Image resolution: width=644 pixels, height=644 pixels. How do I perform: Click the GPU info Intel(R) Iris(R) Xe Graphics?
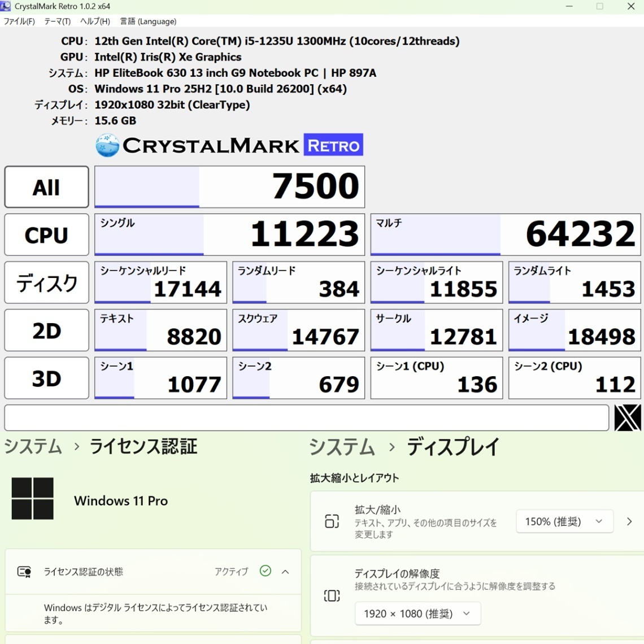(x=168, y=57)
